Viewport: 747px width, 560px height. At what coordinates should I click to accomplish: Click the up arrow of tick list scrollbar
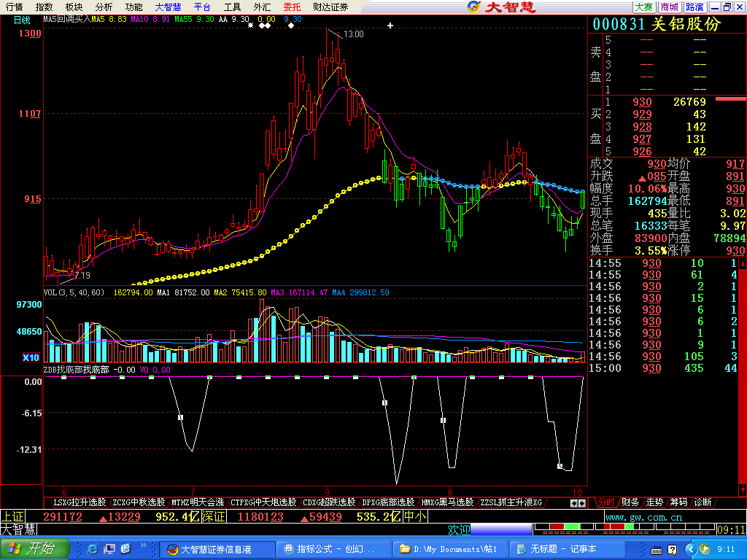742,263
